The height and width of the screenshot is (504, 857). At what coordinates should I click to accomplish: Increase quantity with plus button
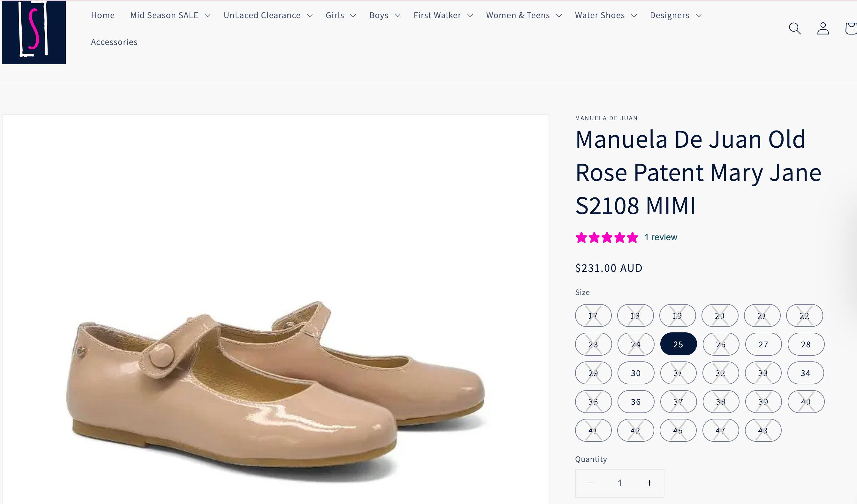tap(649, 483)
